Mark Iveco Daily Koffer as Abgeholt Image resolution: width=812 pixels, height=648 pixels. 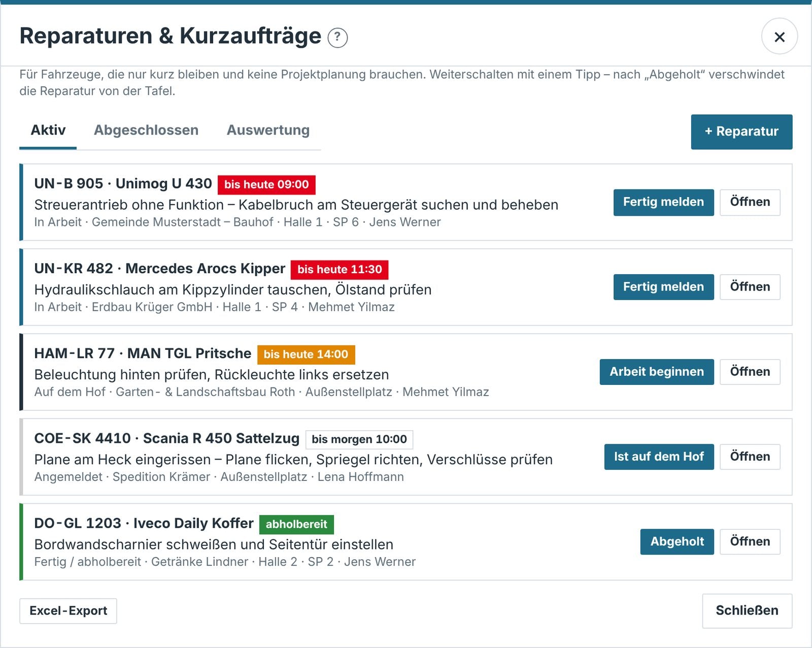tap(677, 541)
